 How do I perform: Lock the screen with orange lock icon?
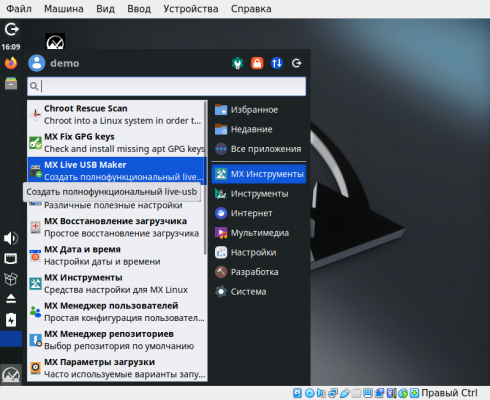[257, 63]
